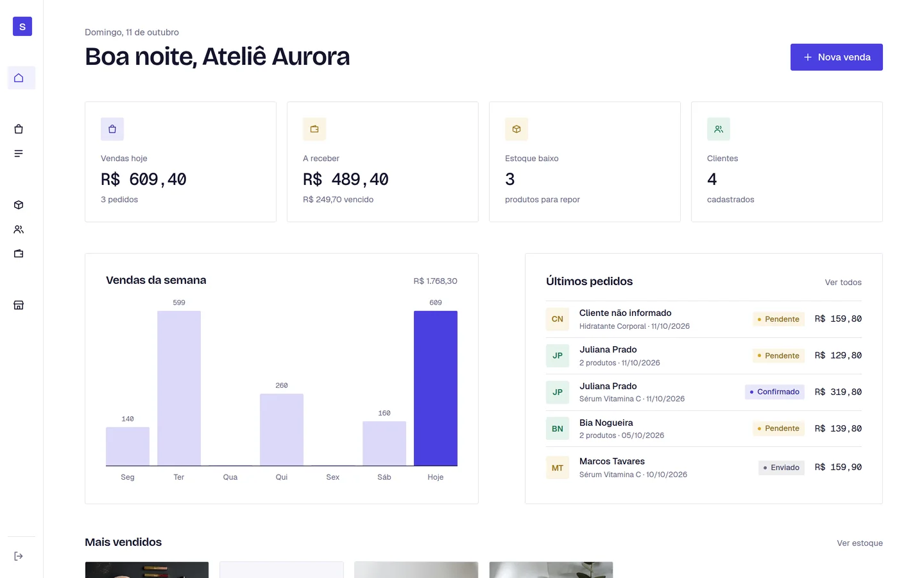Click the Cliente não informado order name
The width and height of the screenshot is (924, 578).
[x=626, y=313]
